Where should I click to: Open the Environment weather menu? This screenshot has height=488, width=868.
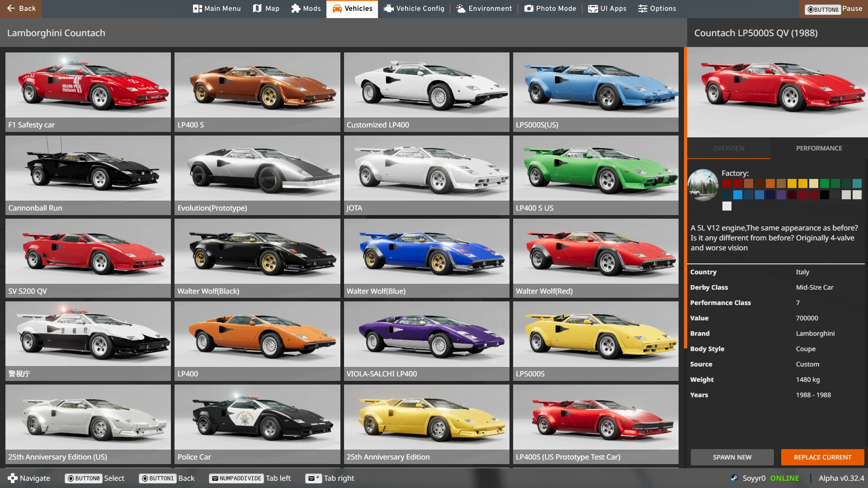click(484, 9)
